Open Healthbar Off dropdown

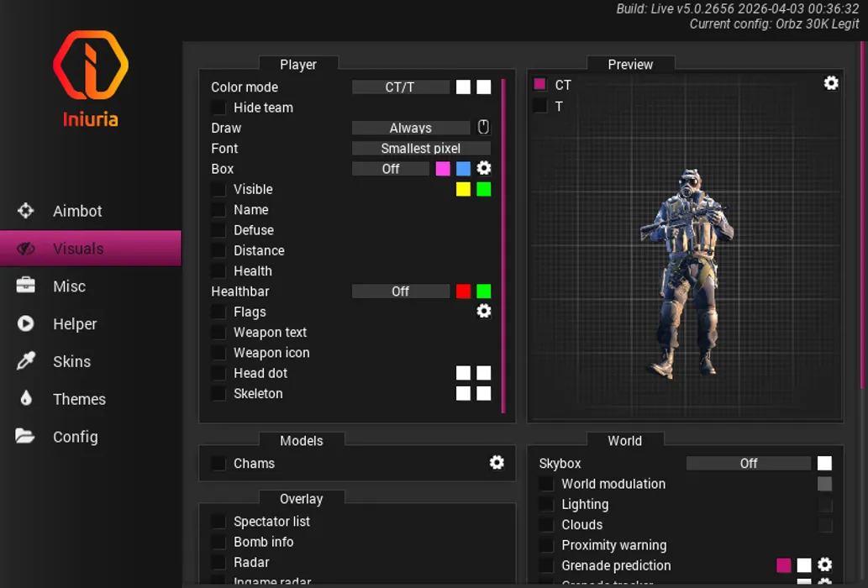coord(401,291)
